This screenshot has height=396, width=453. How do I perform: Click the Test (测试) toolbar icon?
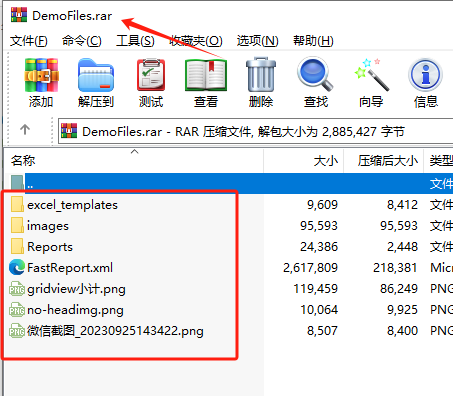coord(151,75)
